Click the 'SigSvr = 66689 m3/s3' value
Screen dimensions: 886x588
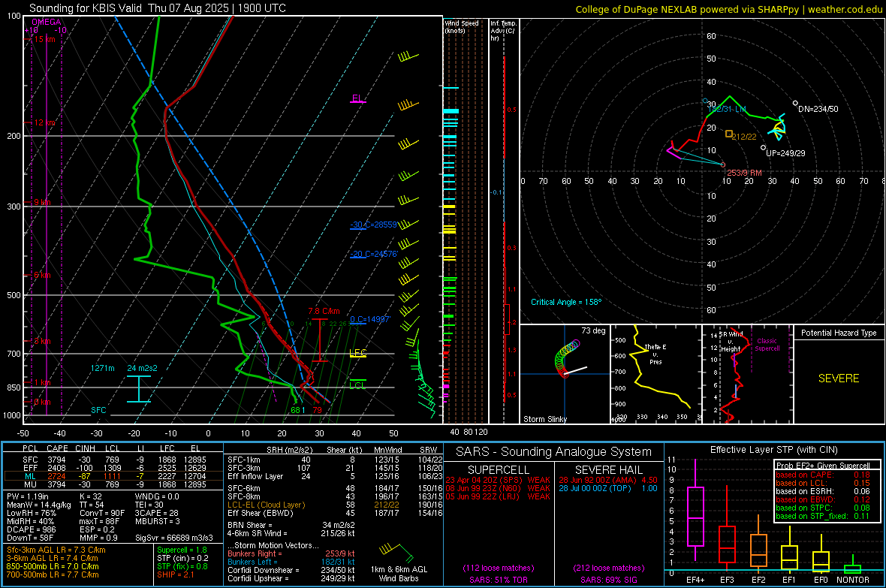[x=174, y=538]
